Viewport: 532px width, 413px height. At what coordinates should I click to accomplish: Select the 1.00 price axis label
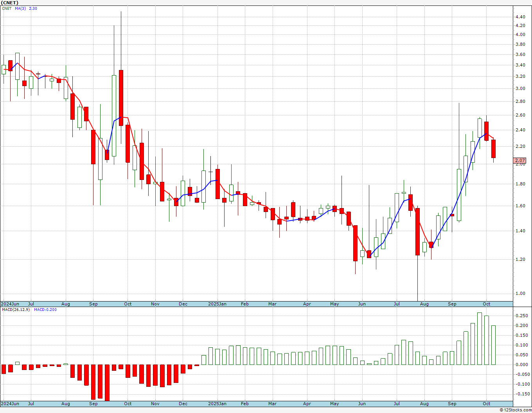520,293
